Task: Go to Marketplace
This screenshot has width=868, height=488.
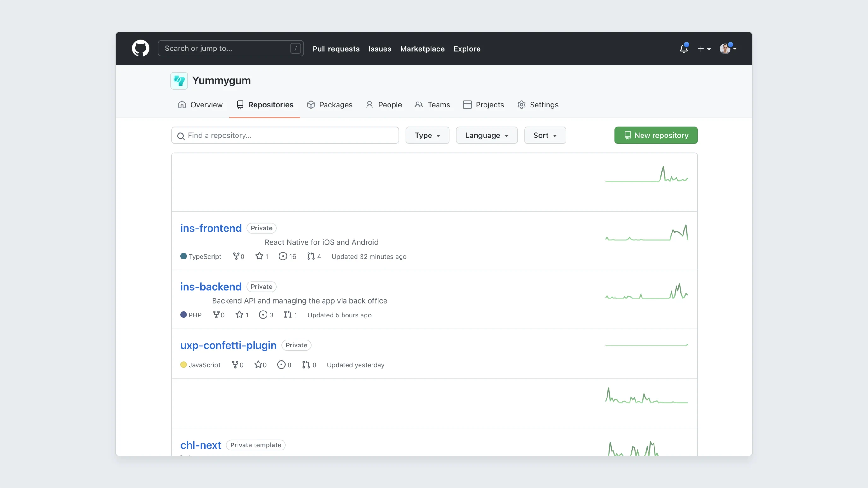Action: click(x=422, y=49)
